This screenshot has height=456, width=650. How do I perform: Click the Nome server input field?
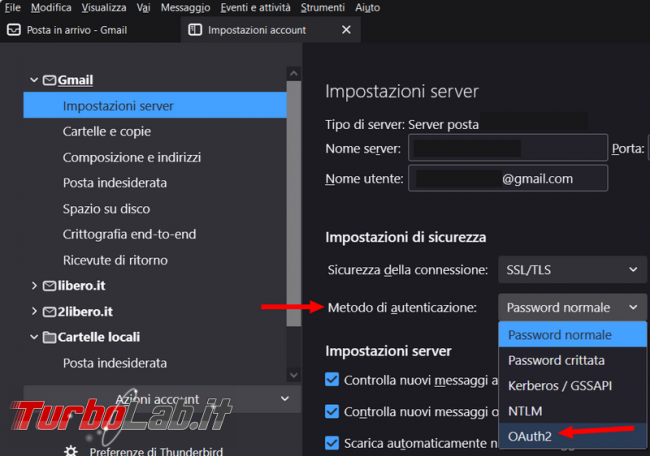tap(508, 148)
